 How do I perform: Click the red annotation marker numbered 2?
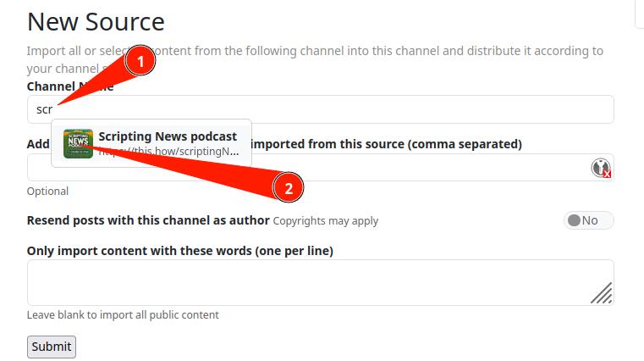[288, 188]
